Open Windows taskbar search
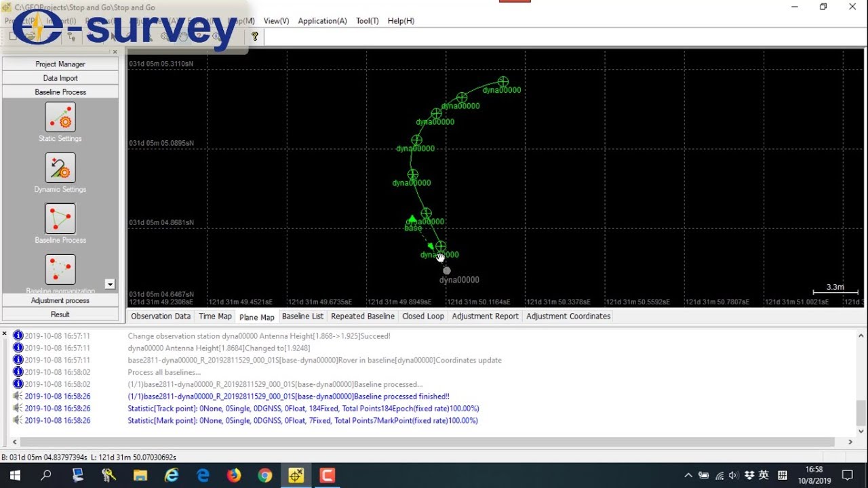The width and height of the screenshot is (868, 488). click(x=46, y=475)
